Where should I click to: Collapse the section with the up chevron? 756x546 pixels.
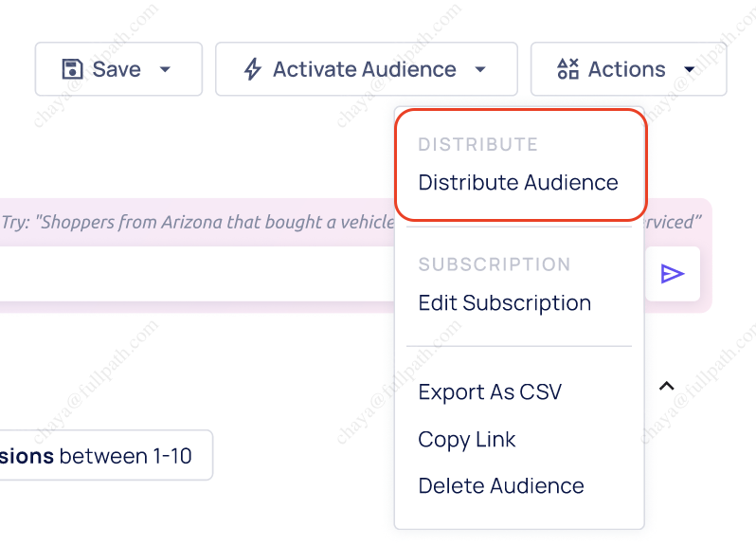(x=667, y=386)
